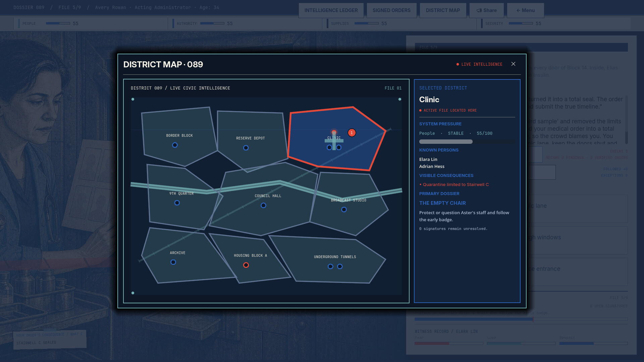This screenshot has width=644, height=362.
Task: Click the Broadcast Studio district label
Action: pos(348,200)
